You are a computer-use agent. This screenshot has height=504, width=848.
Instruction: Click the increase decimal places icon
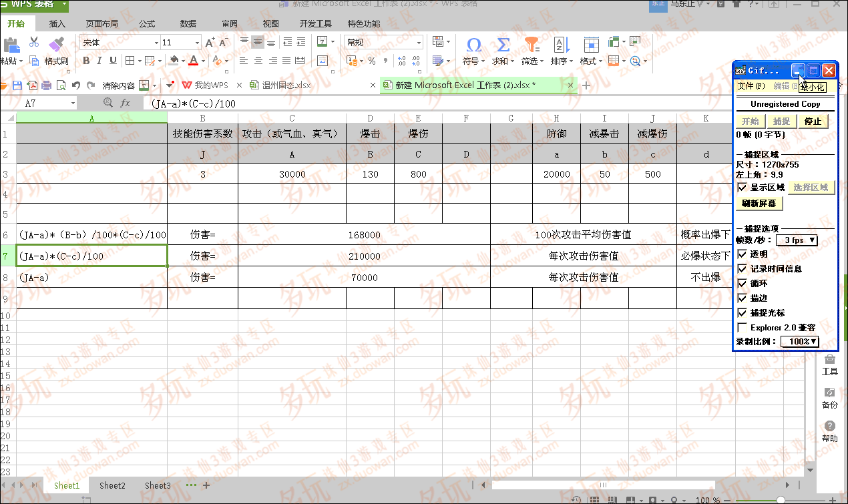(401, 61)
